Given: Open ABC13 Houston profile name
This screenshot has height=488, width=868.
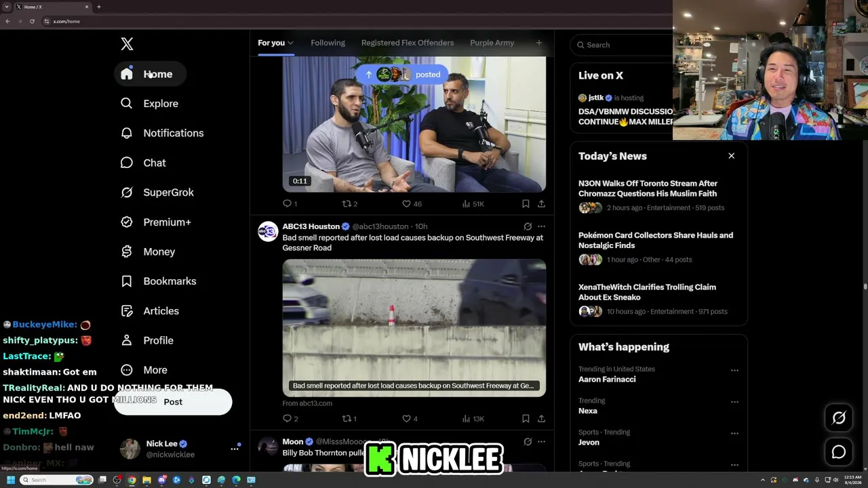Looking at the screenshot, I should 311,226.
